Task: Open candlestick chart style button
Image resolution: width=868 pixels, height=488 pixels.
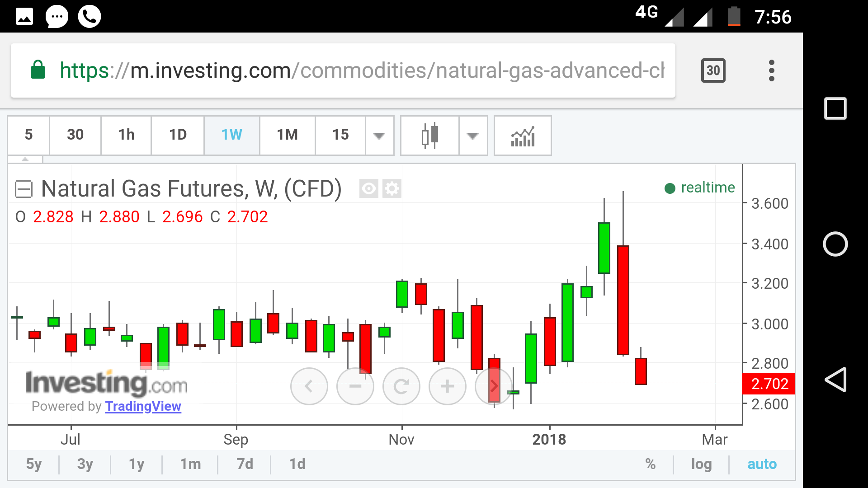Action: 429,135
